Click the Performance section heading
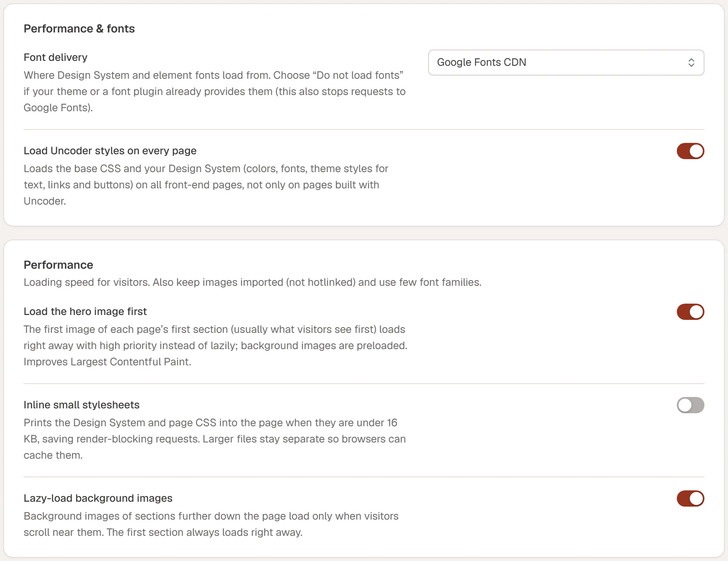This screenshot has height=561, width=728. pyautogui.click(x=58, y=265)
